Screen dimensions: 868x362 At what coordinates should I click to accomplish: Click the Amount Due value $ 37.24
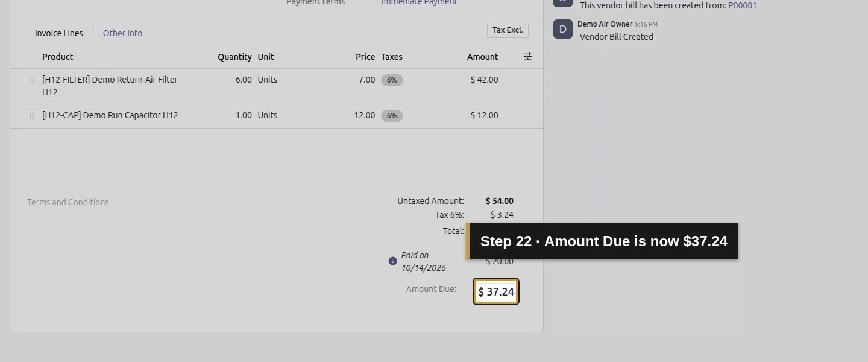coord(496,292)
